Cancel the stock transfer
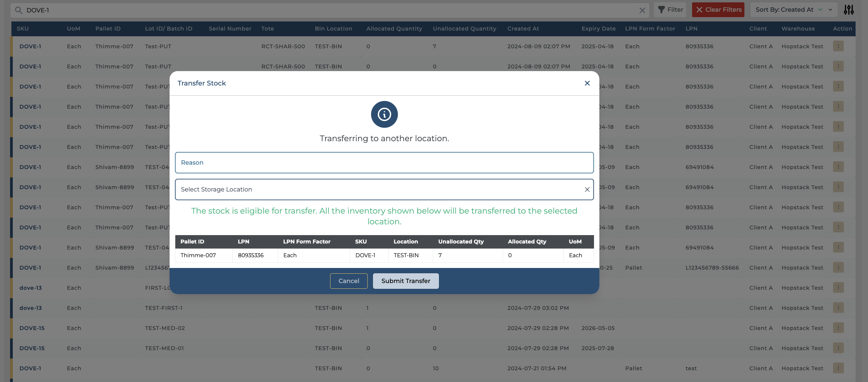868x382 pixels. click(349, 281)
